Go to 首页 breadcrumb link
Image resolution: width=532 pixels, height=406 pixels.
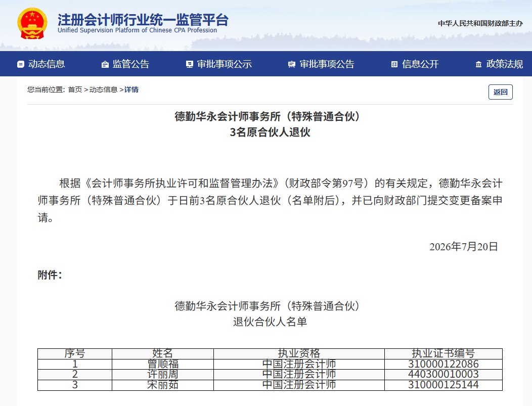pos(75,89)
